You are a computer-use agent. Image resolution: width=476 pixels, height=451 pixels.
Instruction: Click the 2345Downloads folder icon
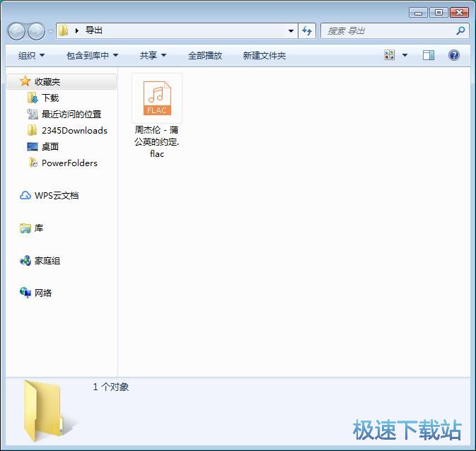pyautogui.click(x=32, y=130)
